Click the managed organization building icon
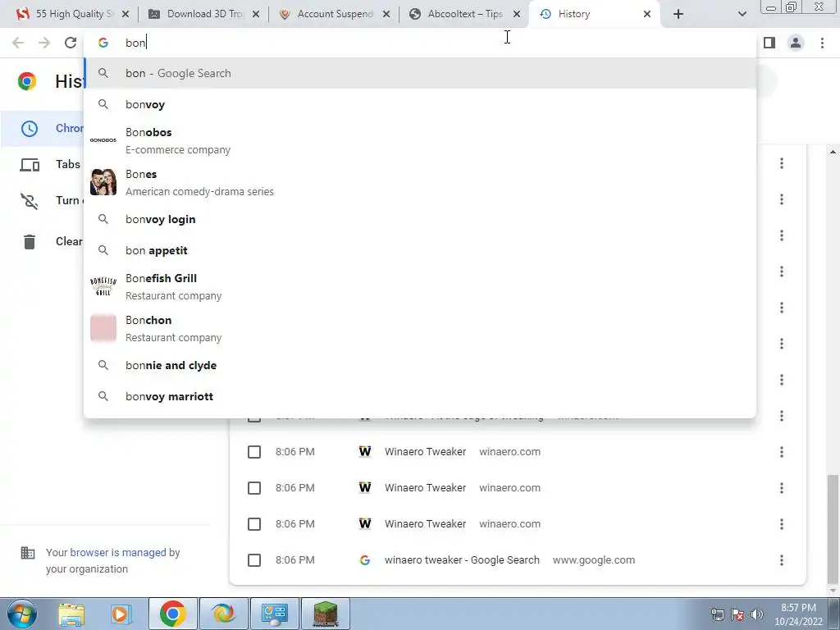Viewport: 840px width, 630px height. point(27,553)
